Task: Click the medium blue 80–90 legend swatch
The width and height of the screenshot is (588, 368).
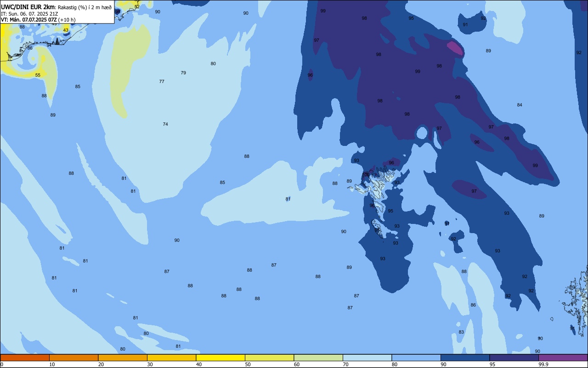Action: [x=416, y=357]
